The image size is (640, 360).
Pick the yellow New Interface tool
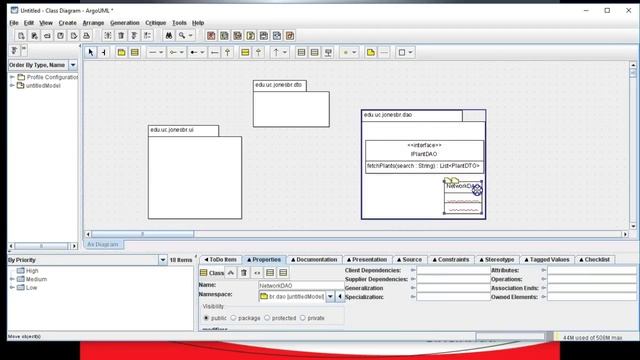(x=245, y=52)
